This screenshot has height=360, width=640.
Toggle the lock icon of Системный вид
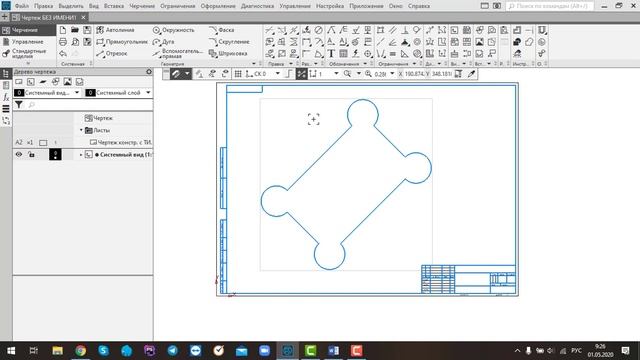point(31,155)
